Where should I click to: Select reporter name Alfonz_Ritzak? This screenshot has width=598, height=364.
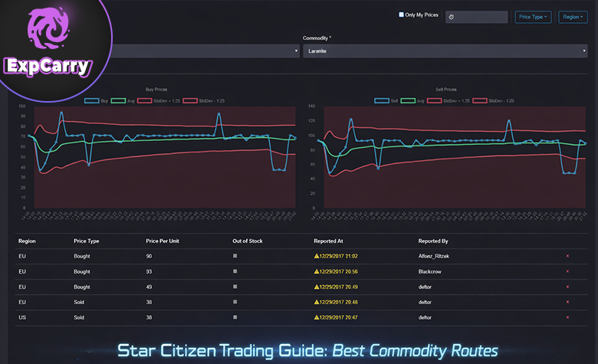pyautogui.click(x=434, y=256)
